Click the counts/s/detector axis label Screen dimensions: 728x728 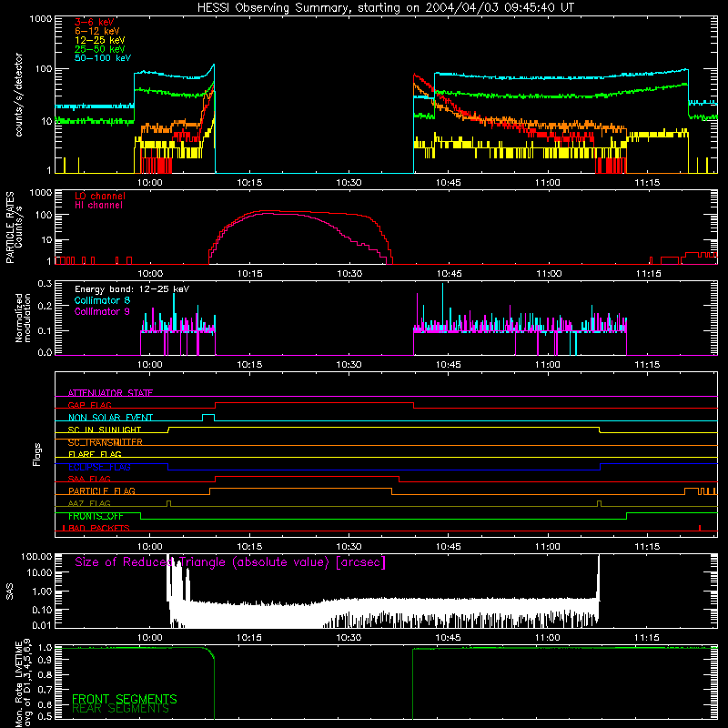[x=18, y=95]
